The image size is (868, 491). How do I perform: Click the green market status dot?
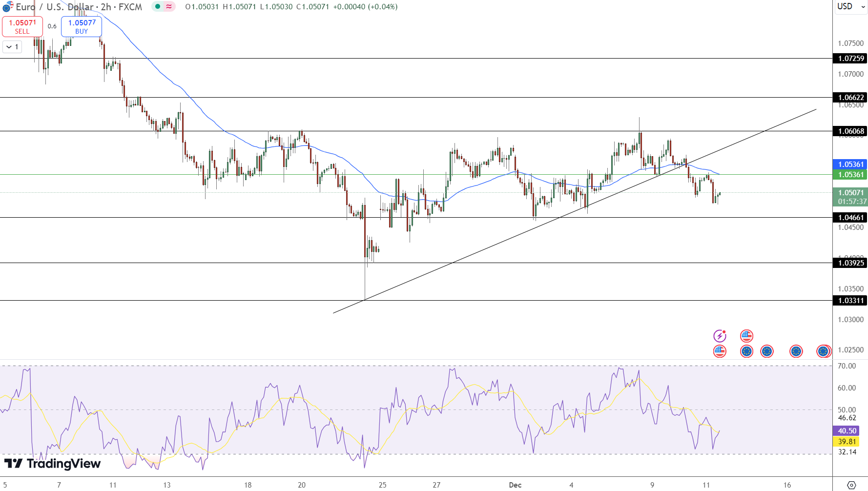158,7
